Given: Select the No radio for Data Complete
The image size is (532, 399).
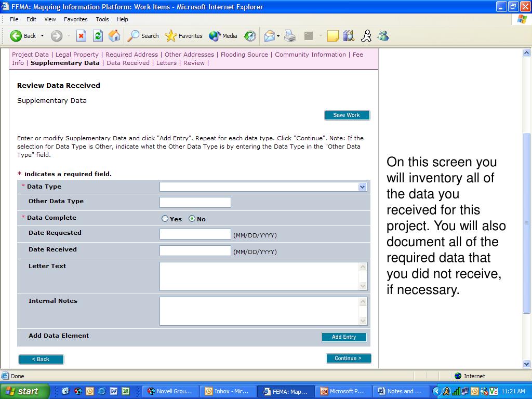Looking at the screenshot, I should pyautogui.click(x=192, y=219).
